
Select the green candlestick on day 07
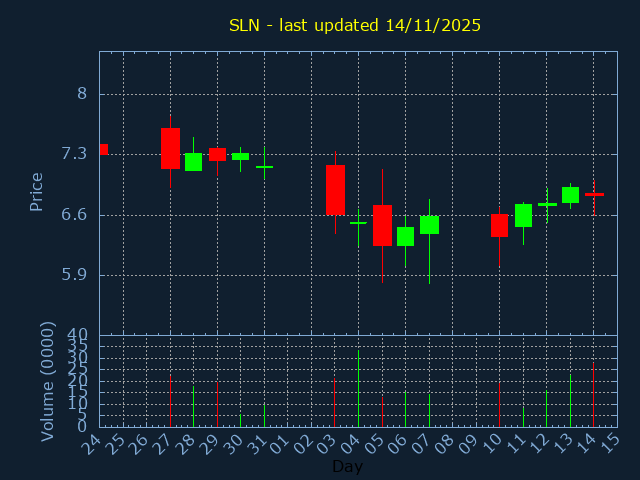click(x=429, y=225)
